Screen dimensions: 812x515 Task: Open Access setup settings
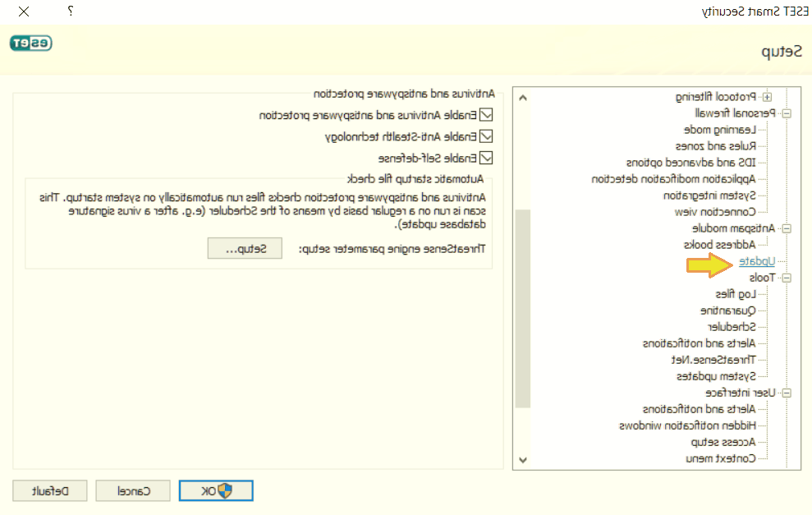[723, 442]
